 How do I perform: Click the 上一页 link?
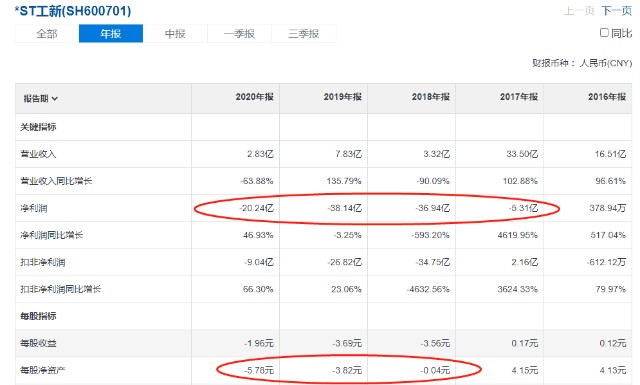pos(579,11)
